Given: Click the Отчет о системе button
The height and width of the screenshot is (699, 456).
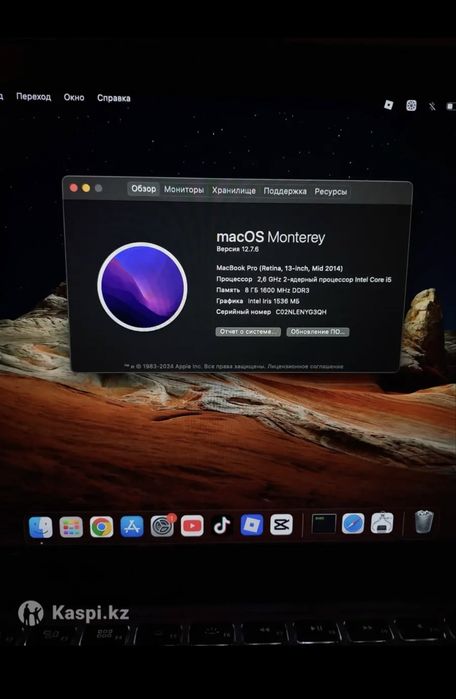Looking at the screenshot, I should point(248,332).
